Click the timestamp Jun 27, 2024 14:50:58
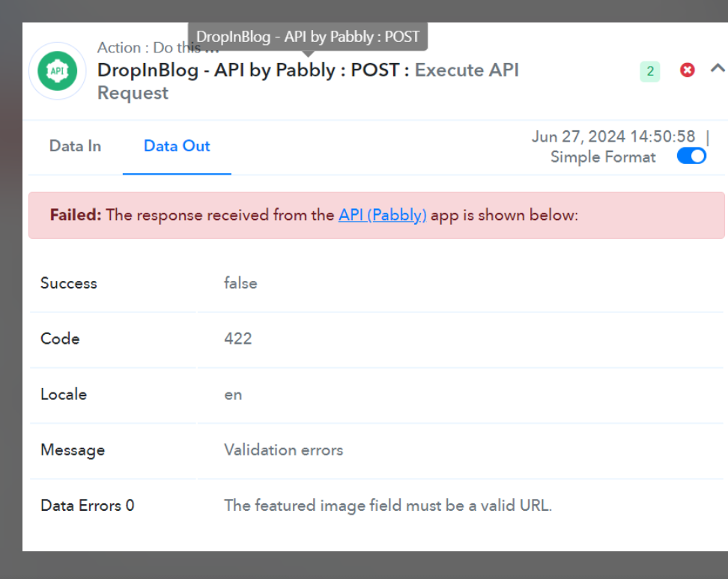Screen dimensions: 728x579 (x=613, y=136)
